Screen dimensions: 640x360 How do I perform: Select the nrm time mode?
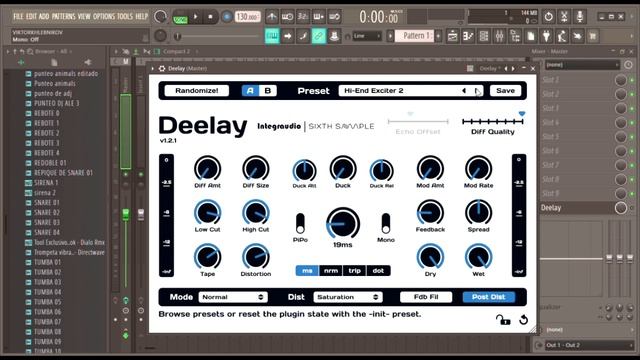pyautogui.click(x=331, y=271)
